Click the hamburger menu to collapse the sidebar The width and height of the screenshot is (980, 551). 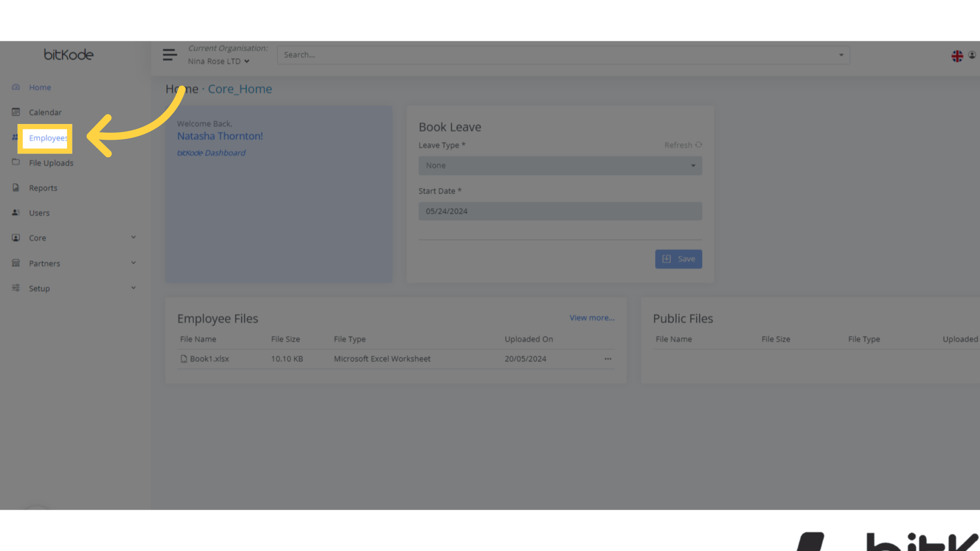(x=169, y=55)
